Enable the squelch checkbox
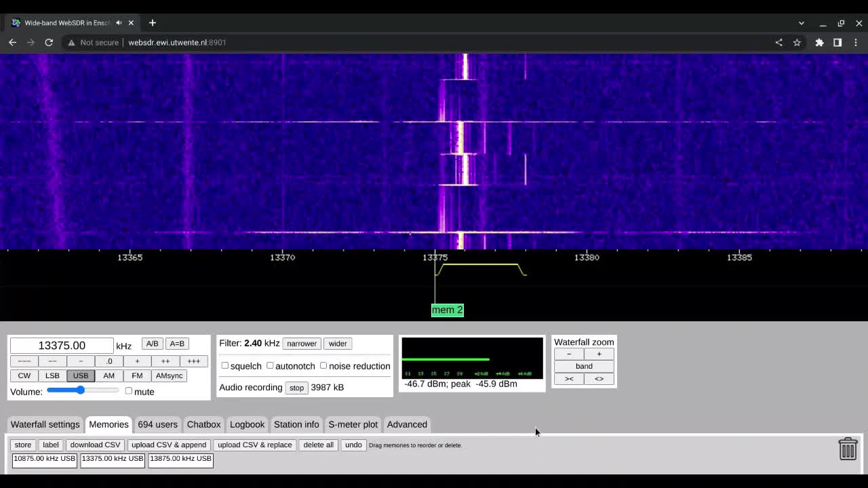The height and width of the screenshot is (488, 868). (225, 365)
